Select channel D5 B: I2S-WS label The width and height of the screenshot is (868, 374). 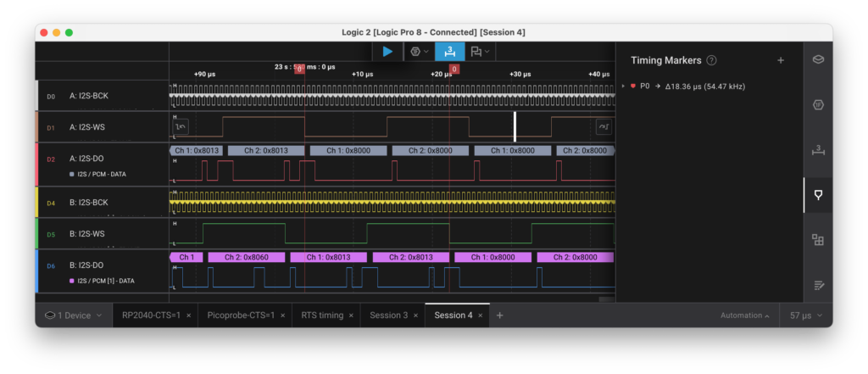coord(87,234)
